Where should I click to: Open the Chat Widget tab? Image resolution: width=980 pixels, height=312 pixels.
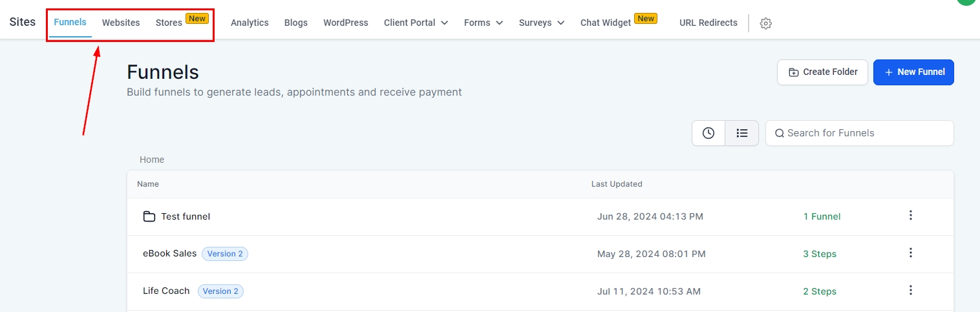pos(606,23)
